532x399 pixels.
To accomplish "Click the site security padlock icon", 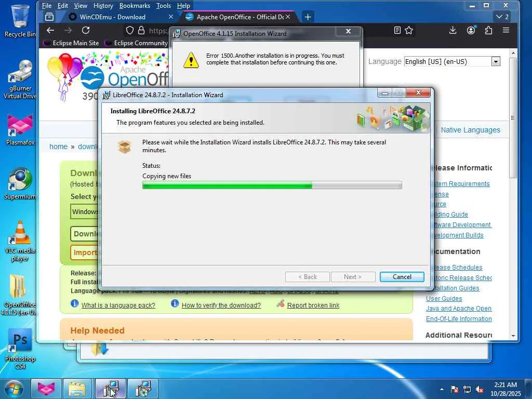I will click(x=141, y=31).
